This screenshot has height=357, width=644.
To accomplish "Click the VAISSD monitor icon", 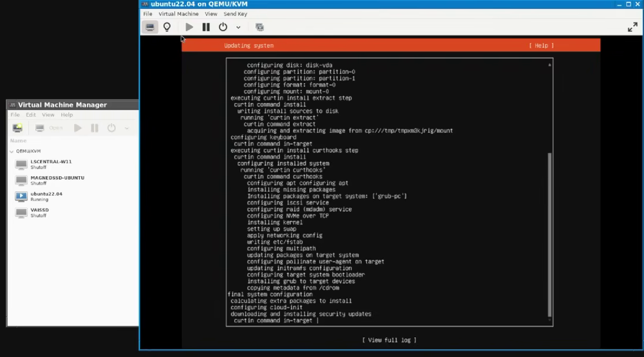I will pos(21,213).
